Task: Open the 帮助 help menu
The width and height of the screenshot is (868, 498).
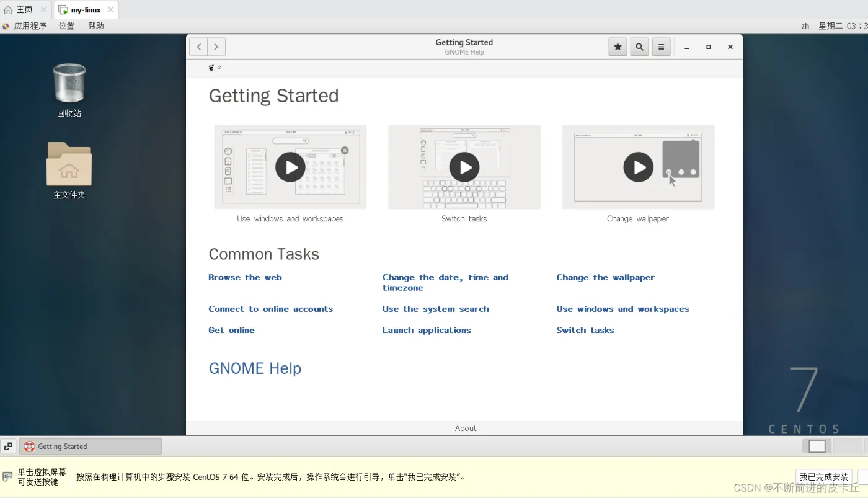Action: (96, 25)
